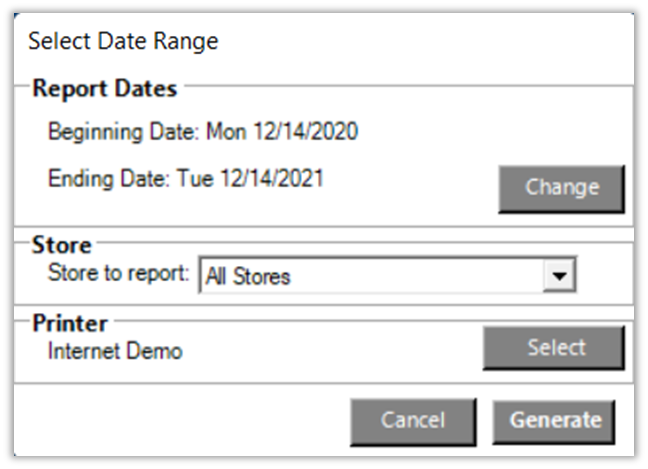Click the Change button for report dates
This screenshot has width=648, height=469.
point(561,188)
